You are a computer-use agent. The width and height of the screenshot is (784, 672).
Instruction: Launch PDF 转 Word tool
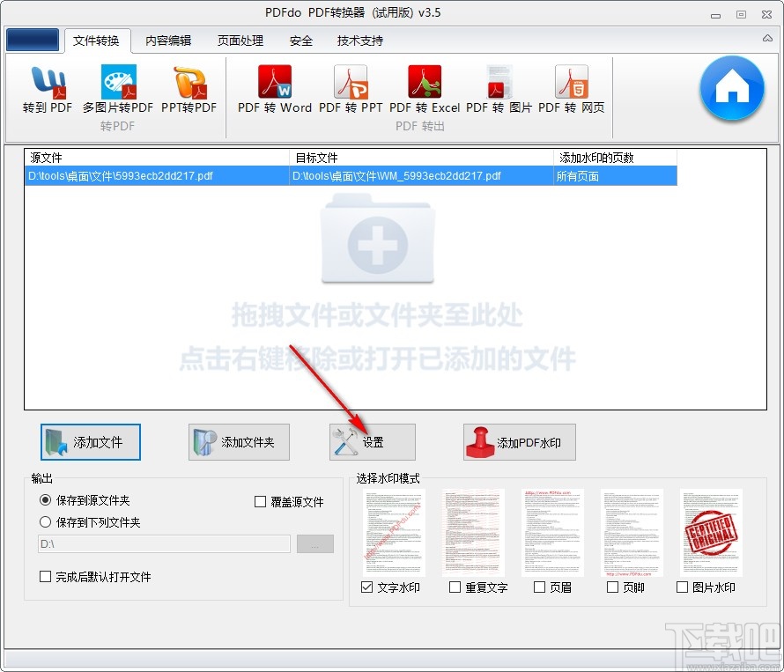tap(275, 90)
